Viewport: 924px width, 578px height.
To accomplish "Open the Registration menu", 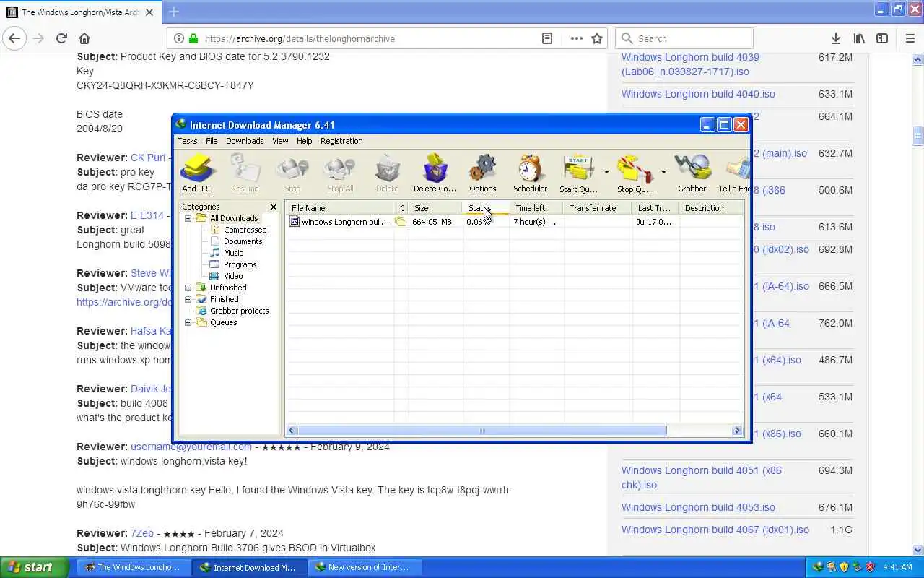I will (341, 141).
